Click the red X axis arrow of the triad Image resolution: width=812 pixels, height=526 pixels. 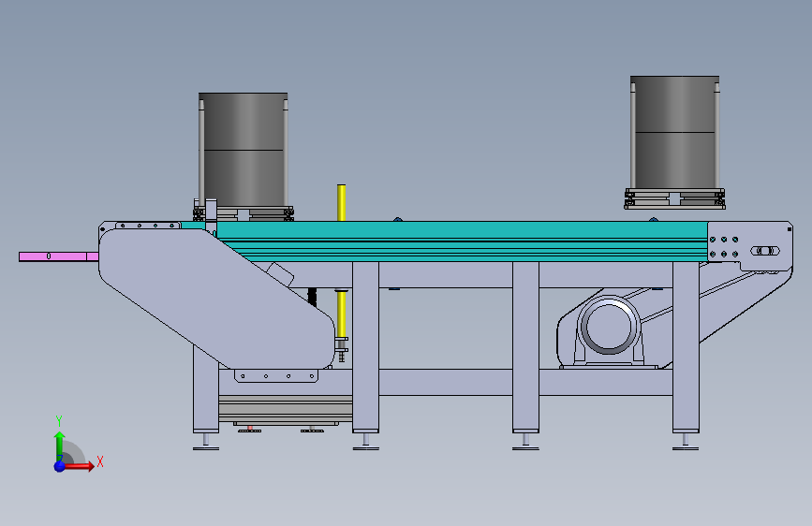click(80, 466)
